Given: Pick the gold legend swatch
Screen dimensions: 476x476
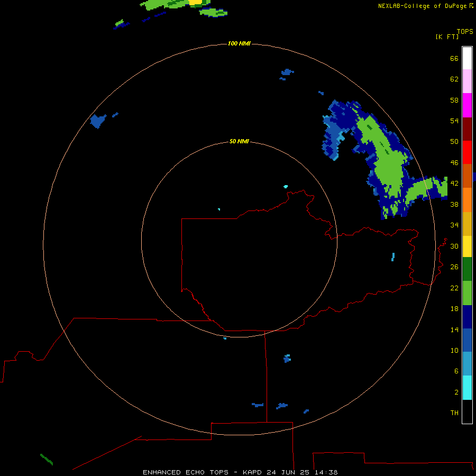Looking at the screenshot, I should 467,224.
